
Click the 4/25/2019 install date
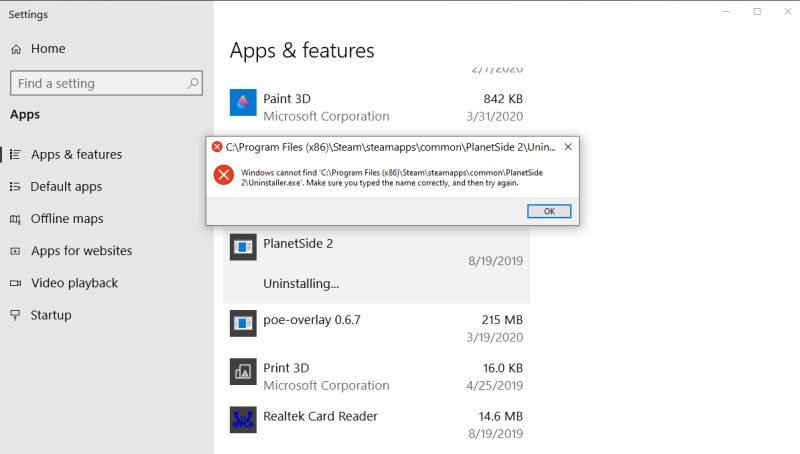[494, 385]
